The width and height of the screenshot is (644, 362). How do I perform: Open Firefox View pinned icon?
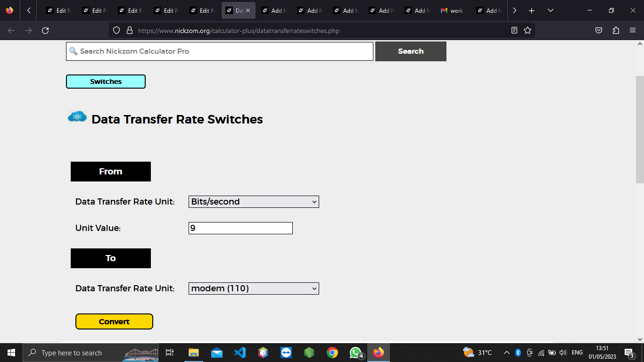(x=9, y=10)
